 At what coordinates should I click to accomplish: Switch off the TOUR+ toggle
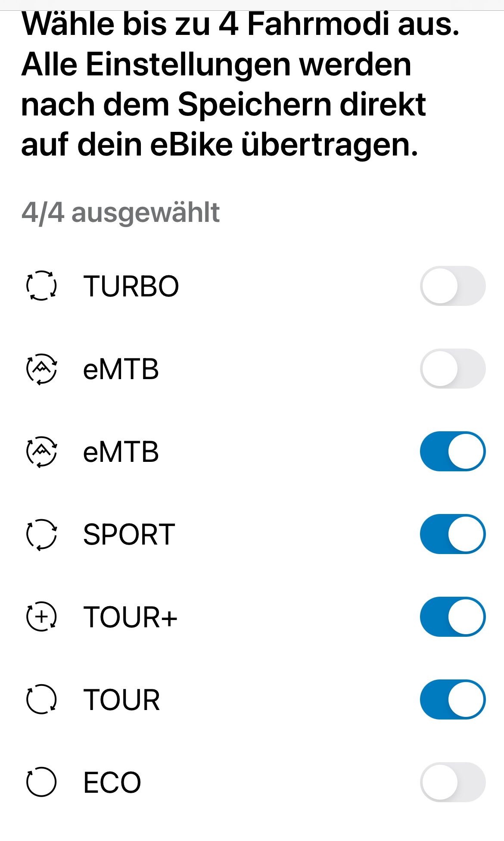[452, 617]
